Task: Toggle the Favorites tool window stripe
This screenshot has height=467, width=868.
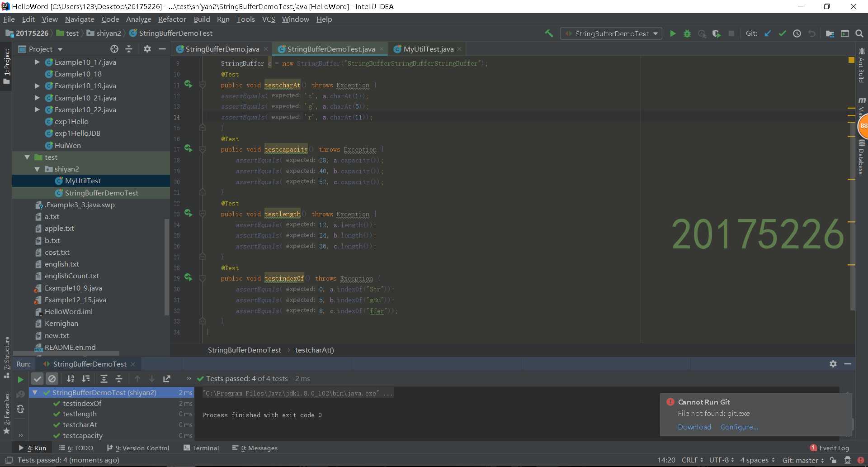Action: (x=6, y=414)
